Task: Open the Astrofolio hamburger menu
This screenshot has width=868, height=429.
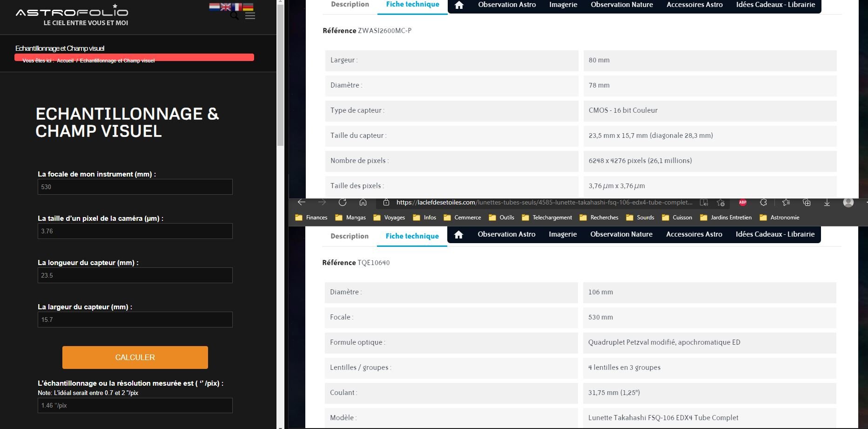Action: (x=250, y=16)
